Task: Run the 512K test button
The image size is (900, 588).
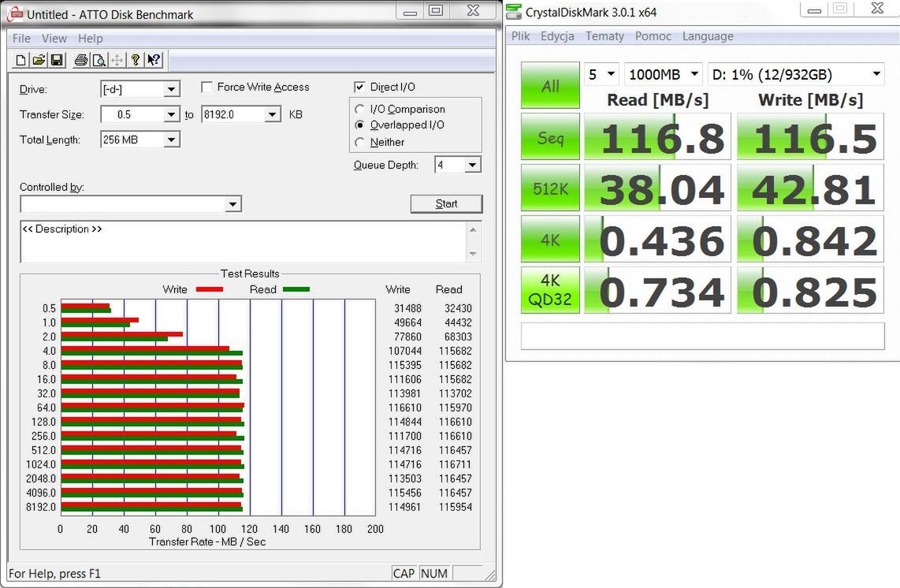Action: pos(550,188)
